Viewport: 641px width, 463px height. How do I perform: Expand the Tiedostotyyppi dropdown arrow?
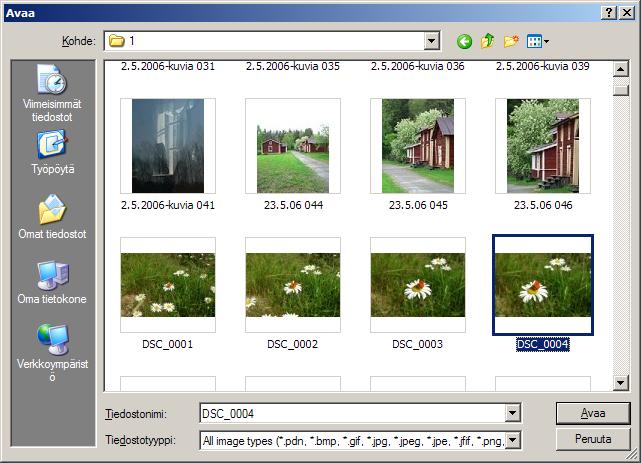512,441
